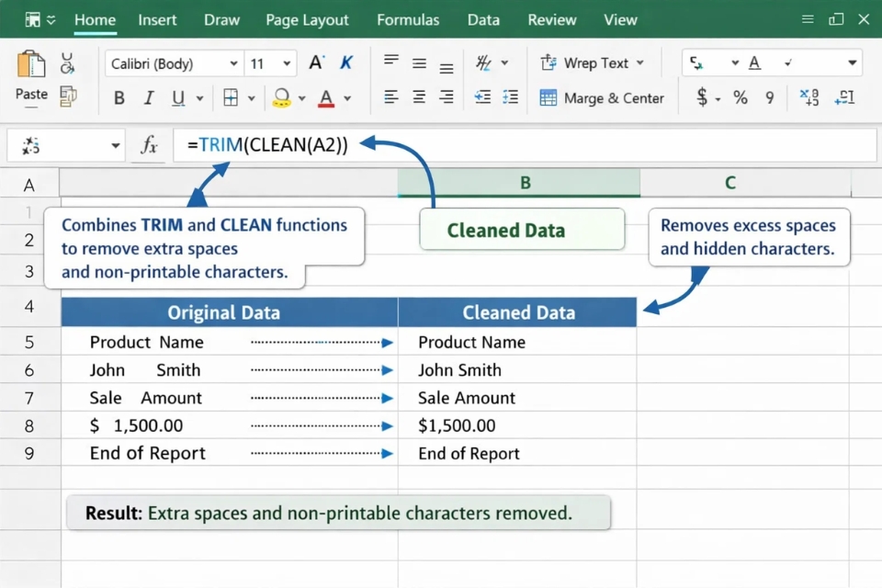Click the Cut scissors icon
This screenshot has width=882, height=588.
point(67,63)
